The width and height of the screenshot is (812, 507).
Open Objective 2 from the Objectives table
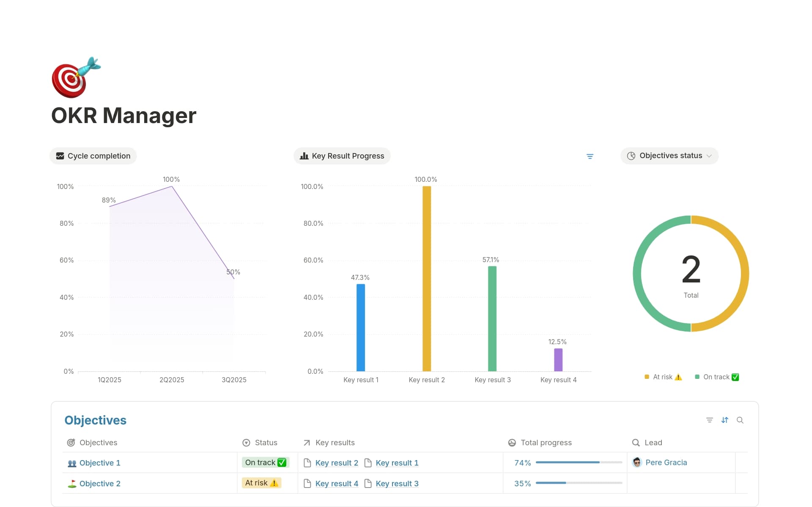point(100,483)
